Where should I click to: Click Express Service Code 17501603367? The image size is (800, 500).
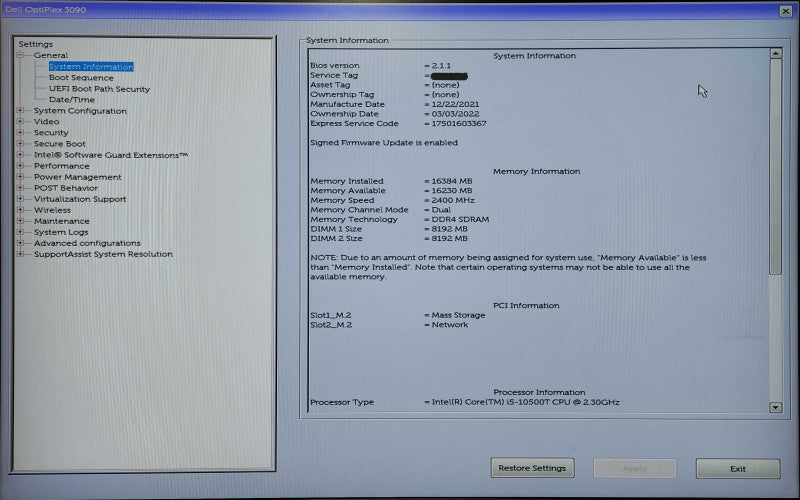click(459, 123)
